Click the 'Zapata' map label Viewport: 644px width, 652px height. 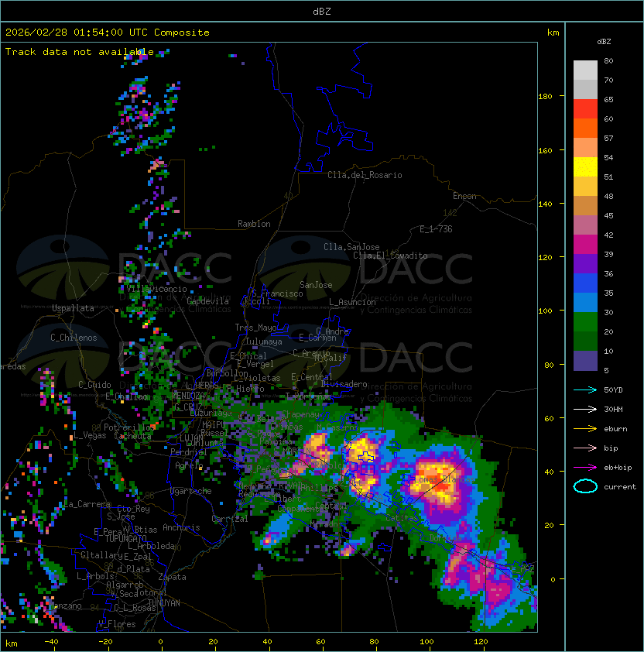coord(172,577)
